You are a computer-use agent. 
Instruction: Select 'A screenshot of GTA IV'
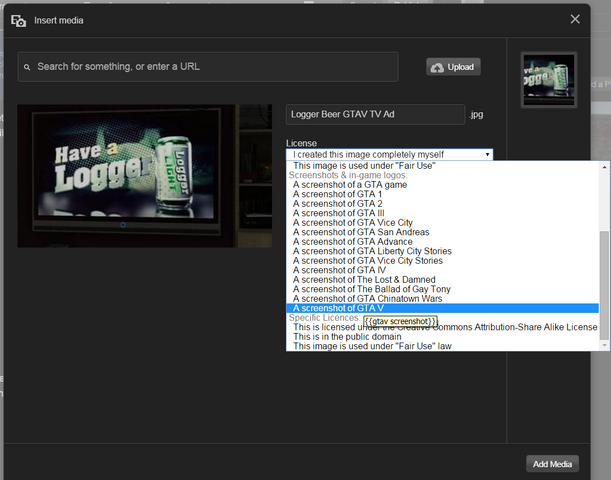(443, 270)
